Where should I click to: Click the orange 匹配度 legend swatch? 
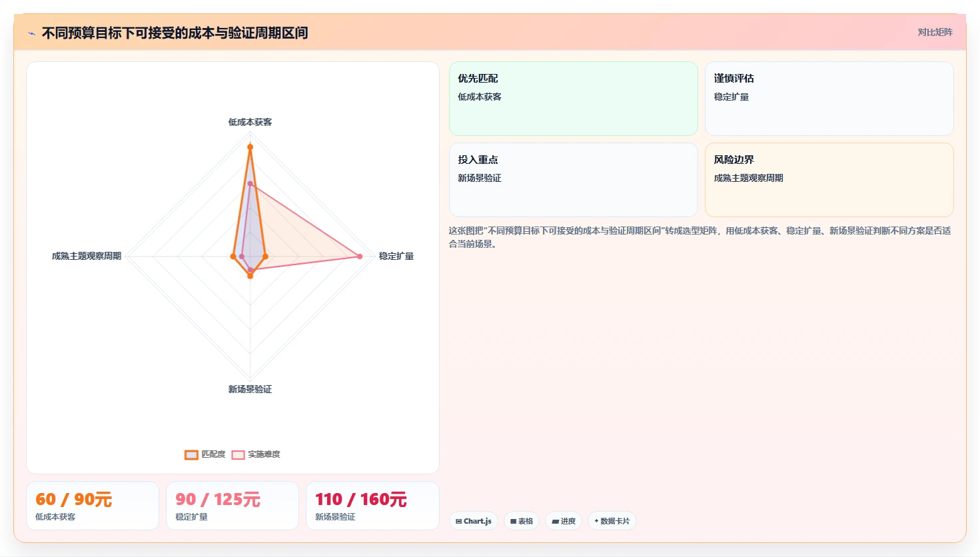click(x=191, y=454)
